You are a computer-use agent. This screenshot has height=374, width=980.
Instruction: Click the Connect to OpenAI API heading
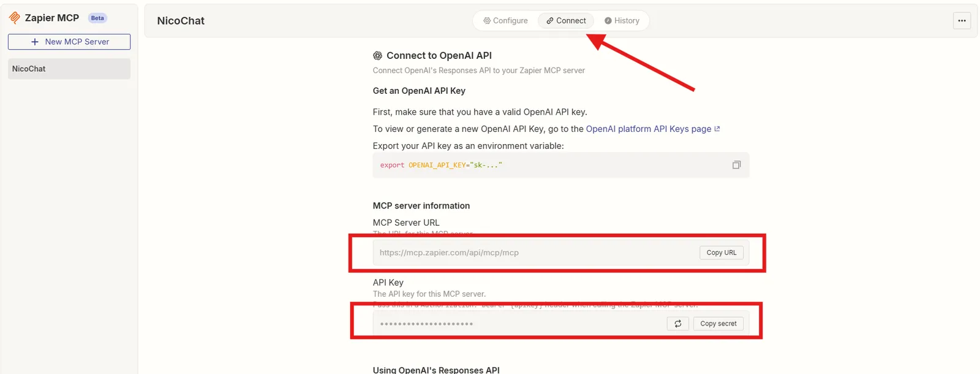[439, 56]
